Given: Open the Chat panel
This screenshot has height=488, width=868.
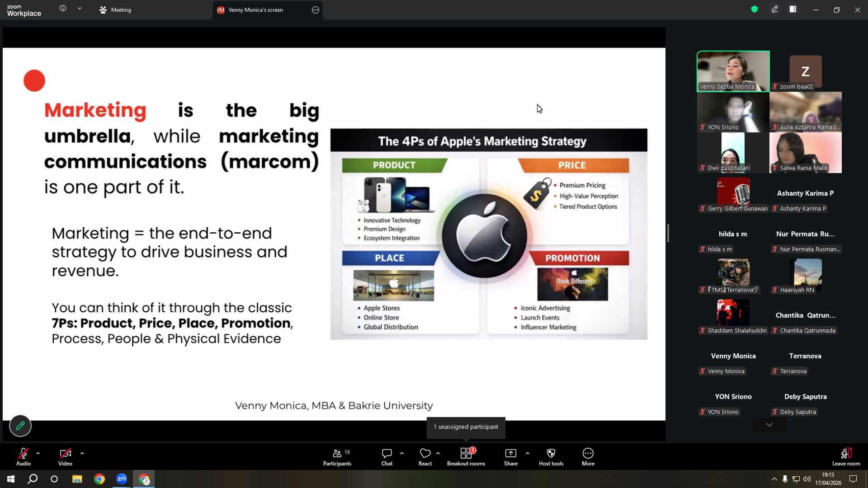Looking at the screenshot, I should pyautogui.click(x=387, y=457).
